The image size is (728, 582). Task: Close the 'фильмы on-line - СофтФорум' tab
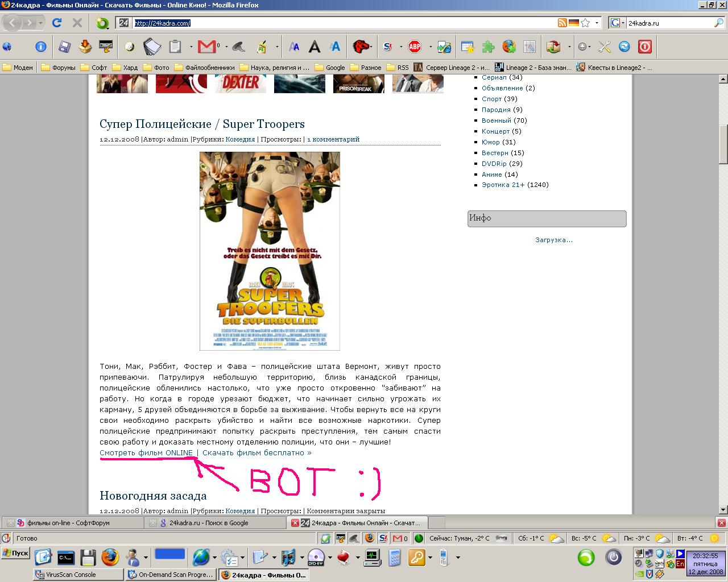pyautogui.click(x=10, y=523)
